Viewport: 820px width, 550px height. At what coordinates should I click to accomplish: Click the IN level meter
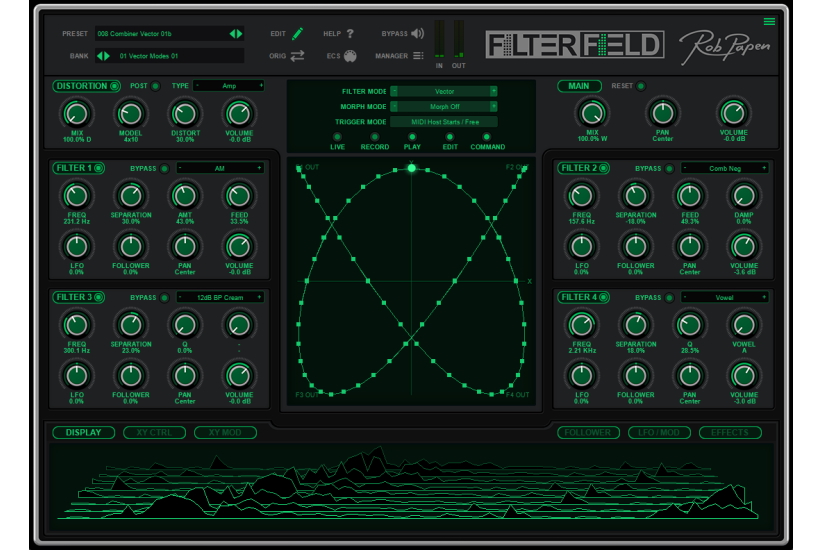pyautogui.click(x=439, y=39)
